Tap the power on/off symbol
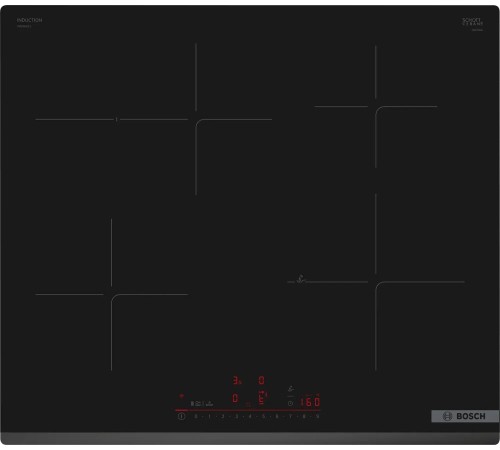500x450 pixels. tap(181, 416)
